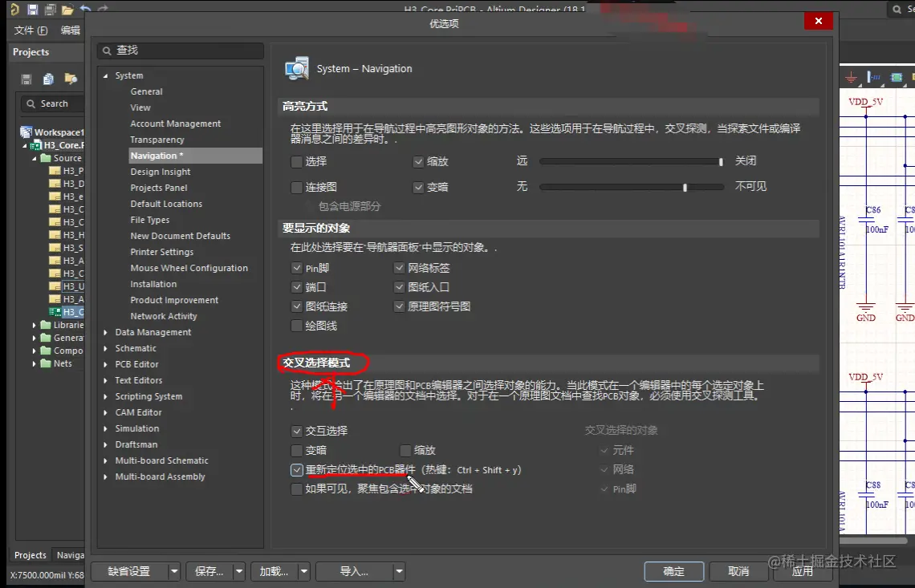Uncheck the highlight 缩放 checkbox beside 远 slider
This screenshot has width=915, height=588.
tap(418, 161)
